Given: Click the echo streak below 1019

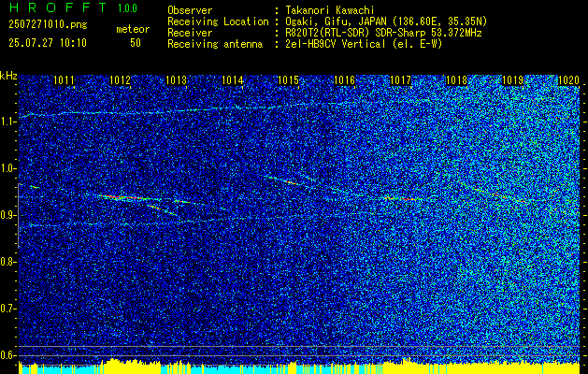Looking at the screenshot, I should point(501,194).
